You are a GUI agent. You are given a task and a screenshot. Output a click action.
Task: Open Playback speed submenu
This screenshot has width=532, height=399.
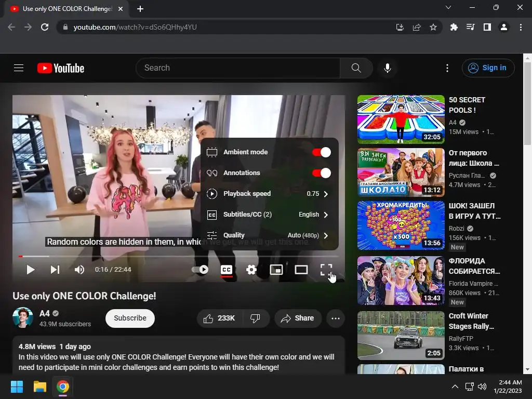click(270, 194)
